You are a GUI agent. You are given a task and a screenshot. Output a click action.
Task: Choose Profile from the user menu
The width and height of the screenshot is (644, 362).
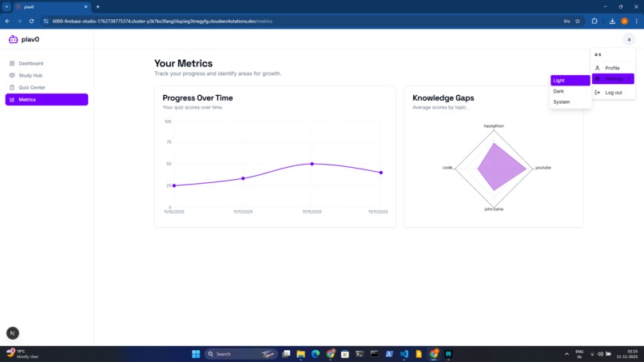pos(613,68)
